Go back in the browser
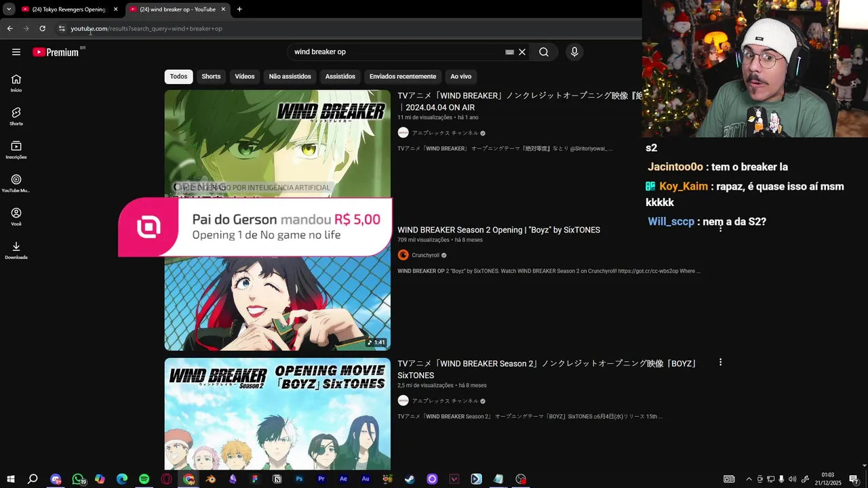This screenshot has width=868, height=488. click(9, 28)
